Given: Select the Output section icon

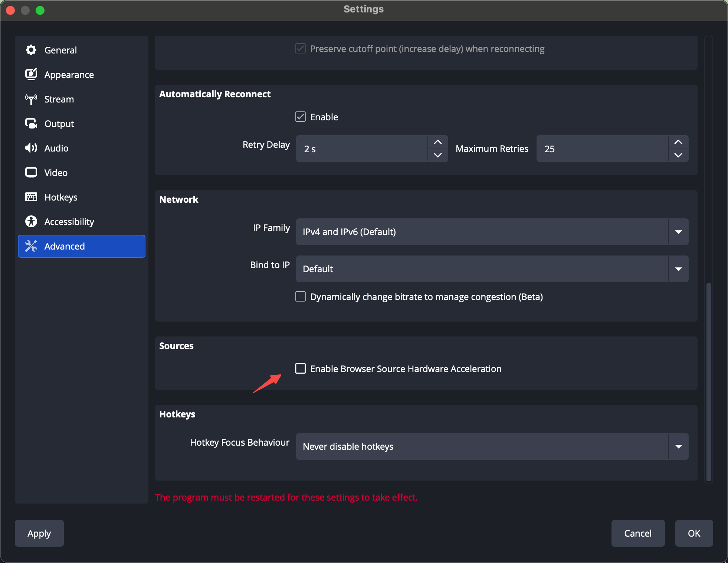Looking at the screenshot, I should click(x=31, y=123).
